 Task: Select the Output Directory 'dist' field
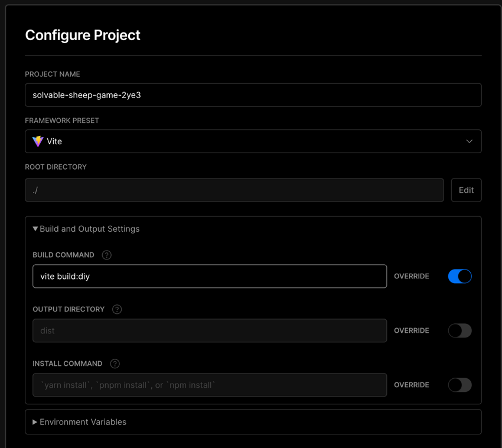pos(210,331)
